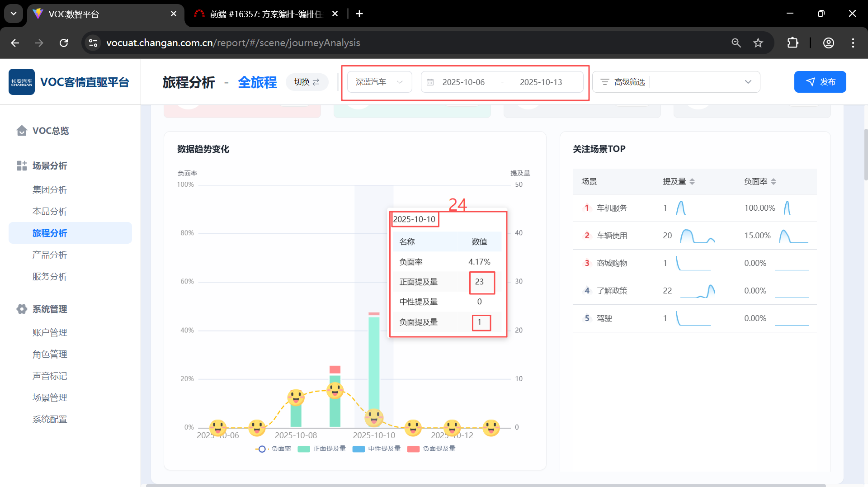Image resolution: width=868 pixels, height=487 pixels.
Task: Toggle 负面提及量 legend series
Action: (431, 449)
